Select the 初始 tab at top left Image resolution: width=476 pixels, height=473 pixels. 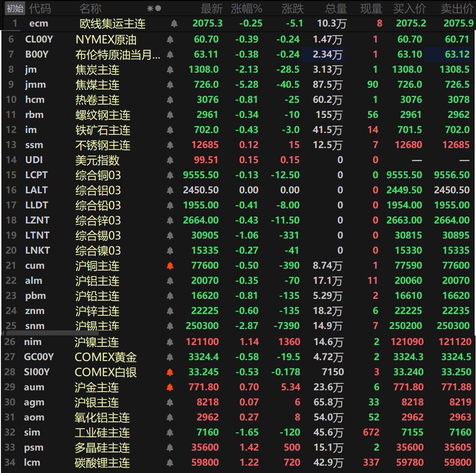click(15, 8)
